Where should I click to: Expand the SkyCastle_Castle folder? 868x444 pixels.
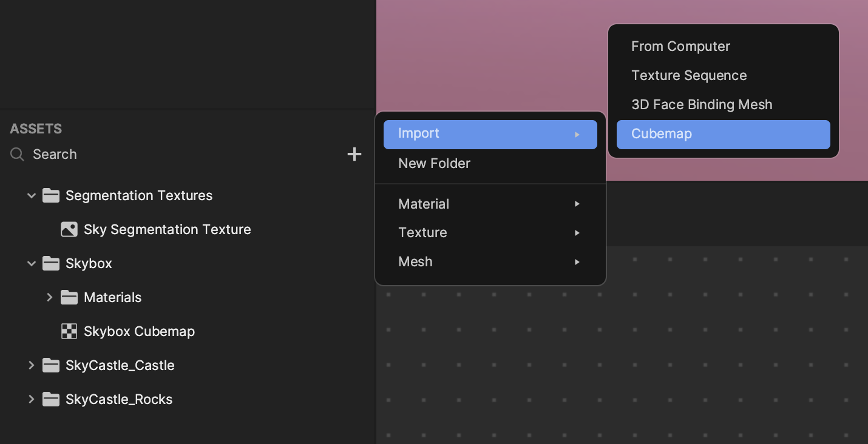coord(32,365)
